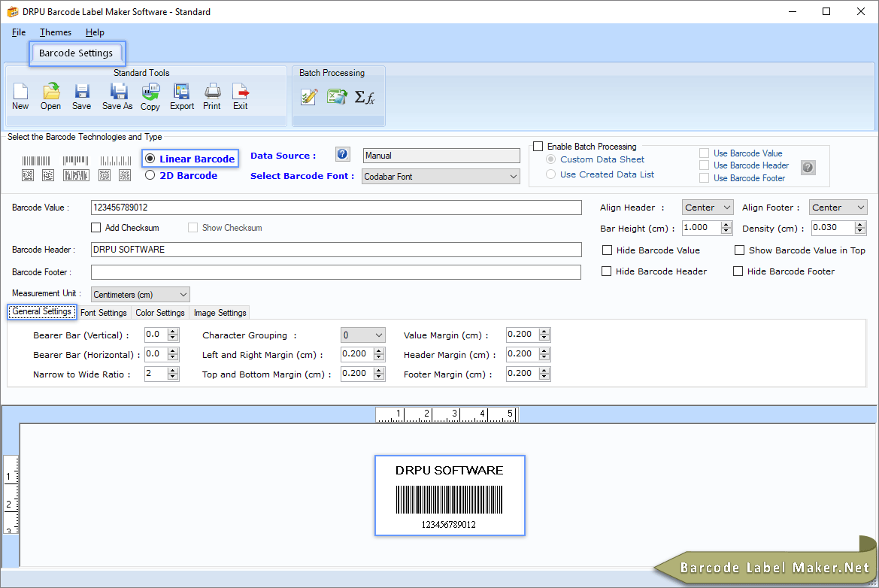The height and width of the screenshot is (588, 879).
Task: Increase Bar Height with up arrow
Action: [x=726, y=225]
